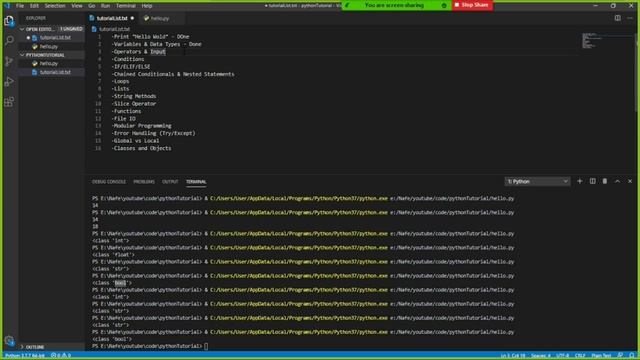Open the File menu
This screenshot has width=640, height=360.
(20, 6)
